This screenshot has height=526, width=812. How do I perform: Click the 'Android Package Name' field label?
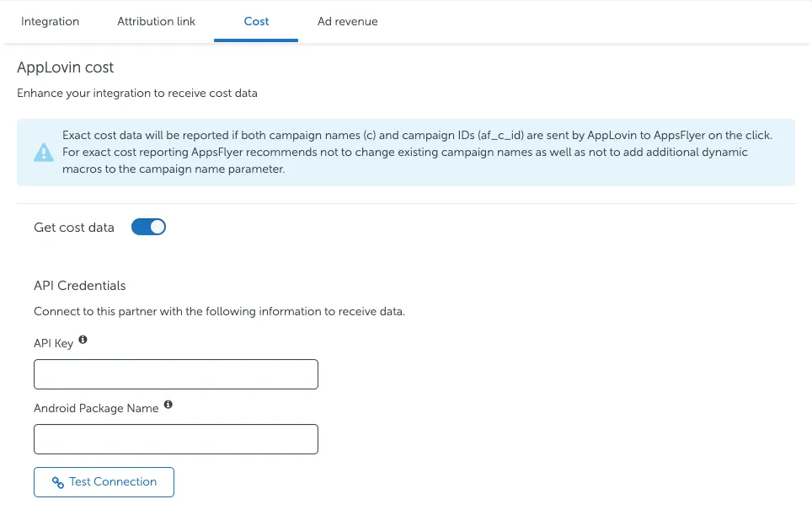(96, 408)
